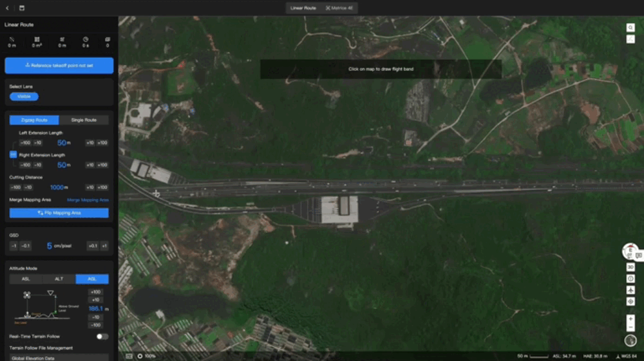
Task: Choose ASL altitude mode
Action: (x=26, y=279)
